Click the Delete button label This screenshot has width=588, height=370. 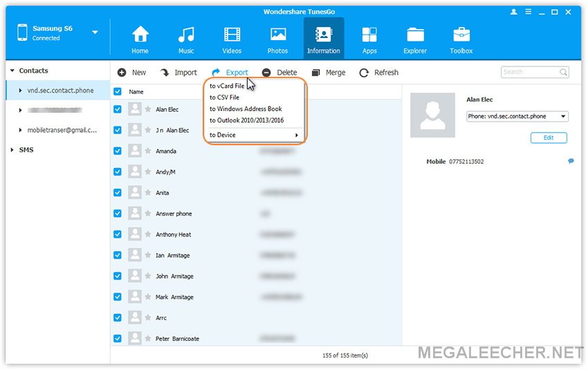click(x=287, y=73)
